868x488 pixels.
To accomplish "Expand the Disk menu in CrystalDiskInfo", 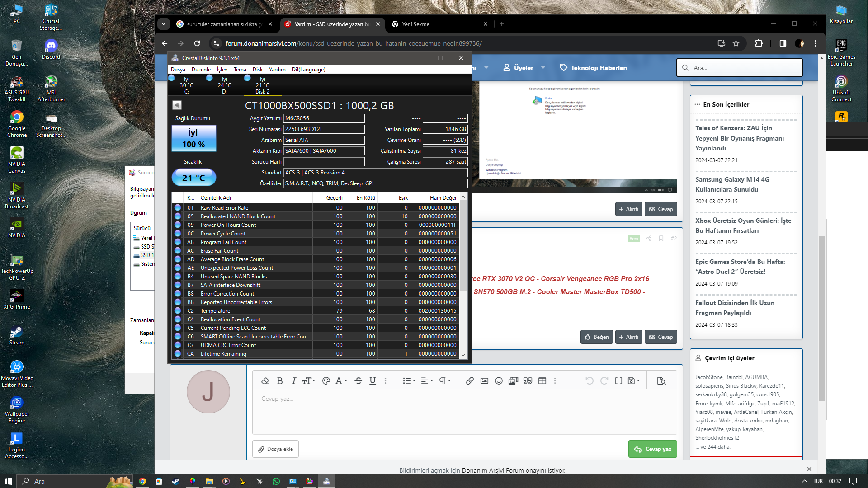I will point(258,69).
